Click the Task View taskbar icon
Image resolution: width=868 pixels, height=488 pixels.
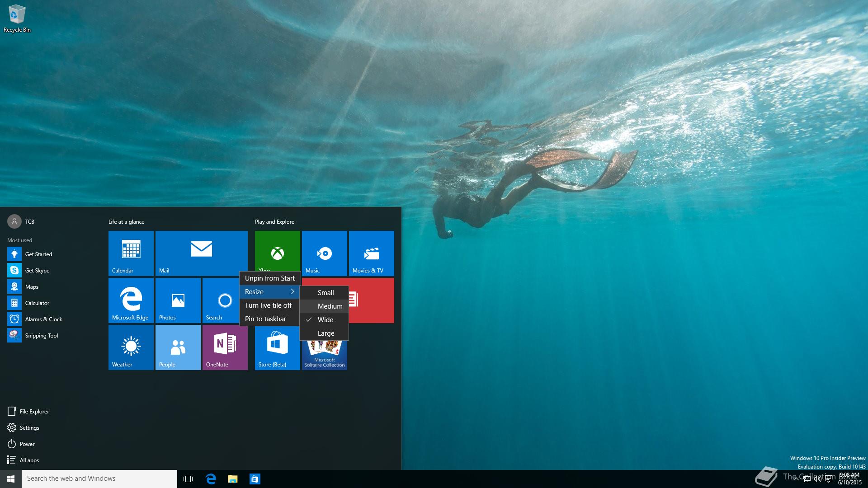tap(188, 479)
